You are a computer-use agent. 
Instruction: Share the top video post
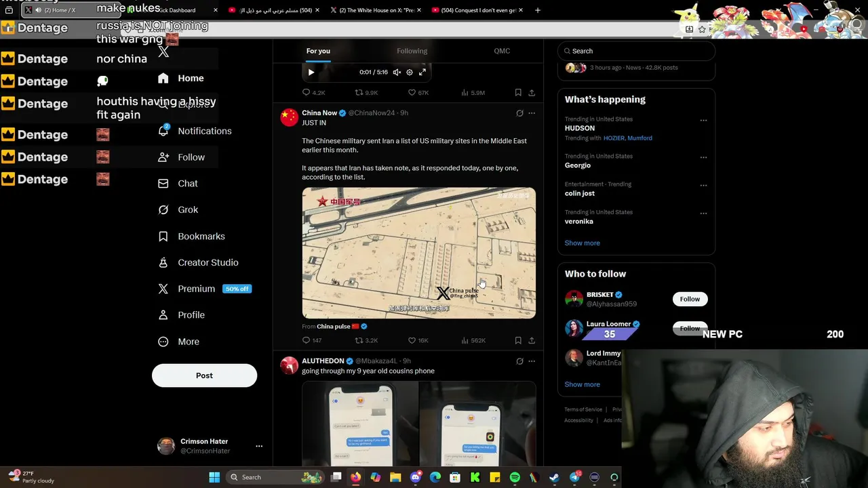click(x=532, y=92)
